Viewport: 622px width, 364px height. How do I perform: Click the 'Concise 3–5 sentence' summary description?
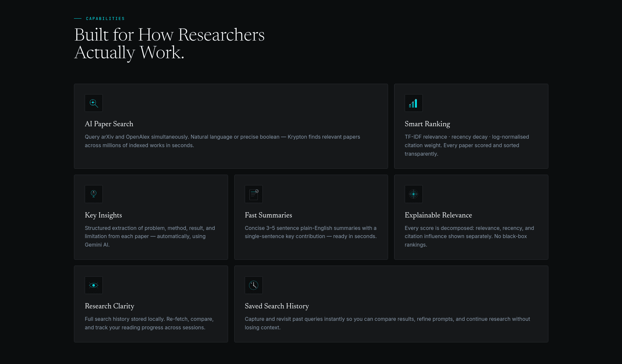[311, 232]
